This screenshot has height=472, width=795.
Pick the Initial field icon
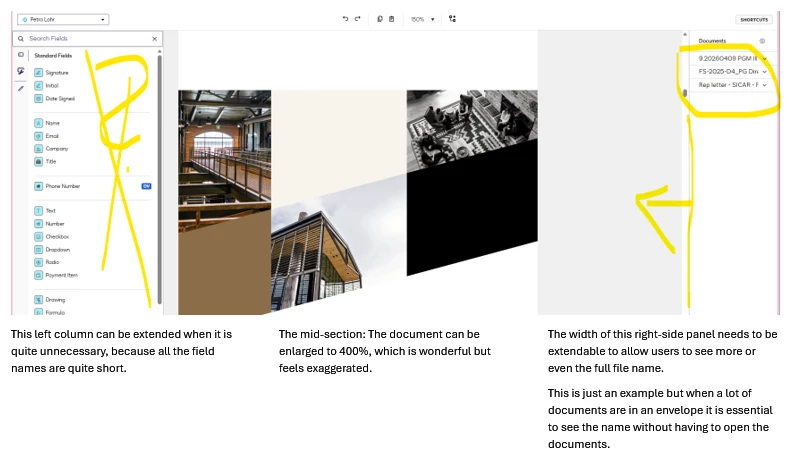point(39,86)
